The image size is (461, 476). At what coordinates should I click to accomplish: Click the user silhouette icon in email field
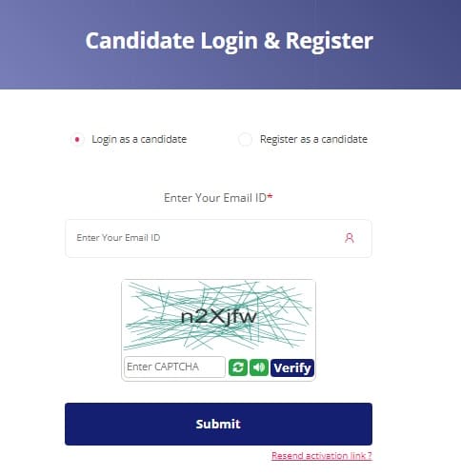(350, 238)
